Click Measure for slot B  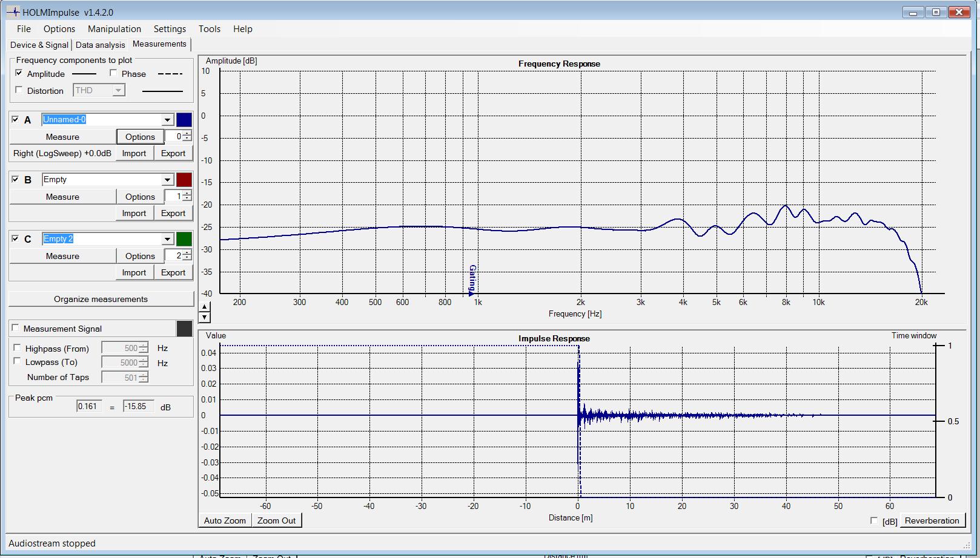coord(62,197)
